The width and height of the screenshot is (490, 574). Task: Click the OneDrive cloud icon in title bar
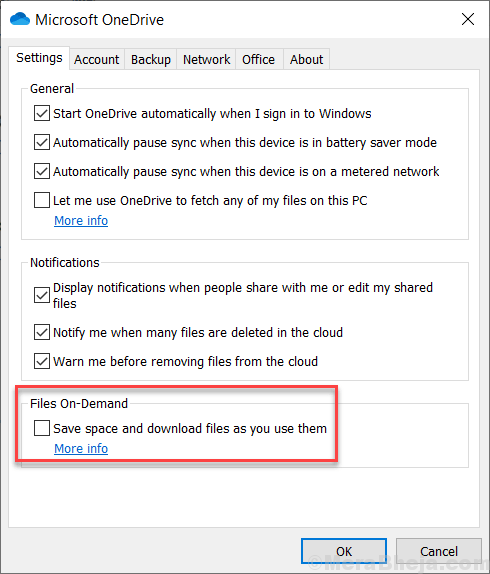tap(20, 19)
